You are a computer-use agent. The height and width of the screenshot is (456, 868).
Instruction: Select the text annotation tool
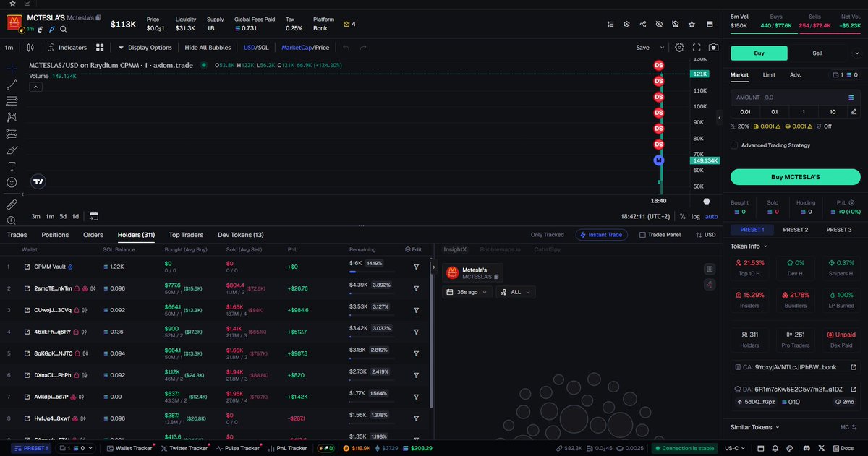12,166
